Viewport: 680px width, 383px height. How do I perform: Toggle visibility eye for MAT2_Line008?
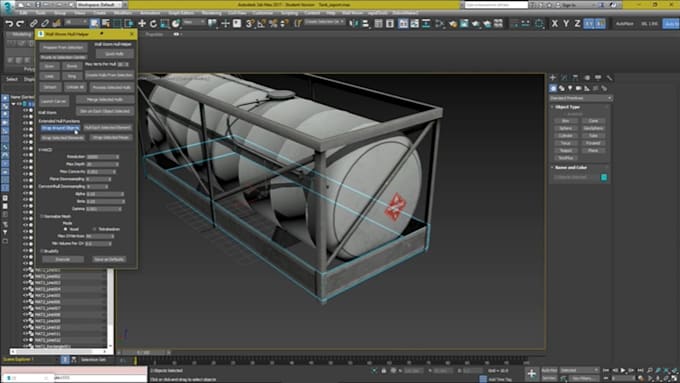[x=26, y=314]
